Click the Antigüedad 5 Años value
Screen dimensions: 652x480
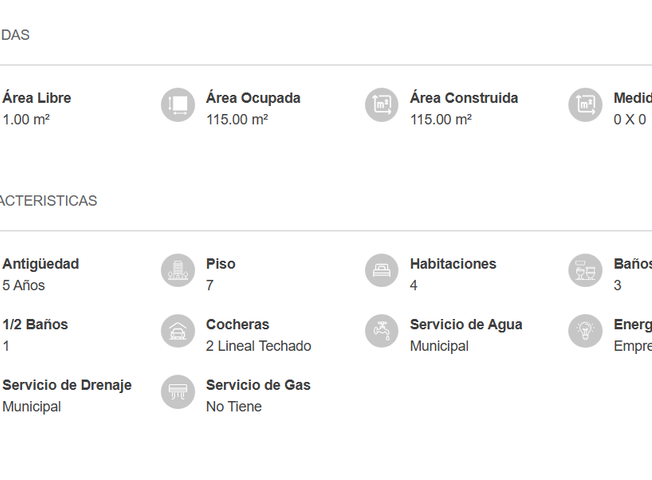point(23,285)
